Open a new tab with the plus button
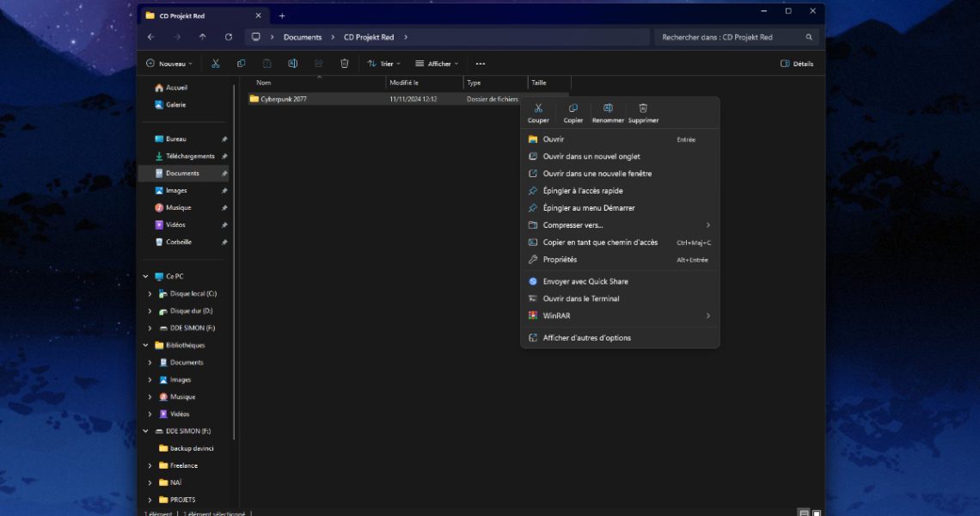980x516 pixels. pos(282,15)
